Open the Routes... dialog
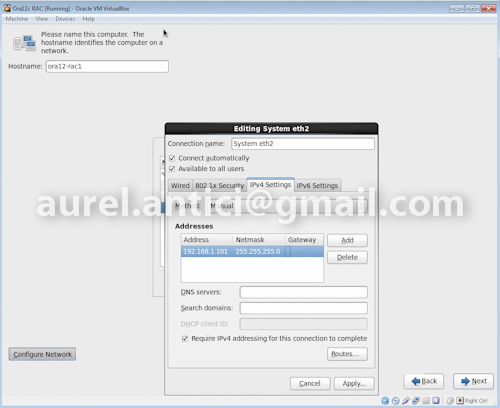The width and height of the screenshot is (500, 408). [347, 354]
